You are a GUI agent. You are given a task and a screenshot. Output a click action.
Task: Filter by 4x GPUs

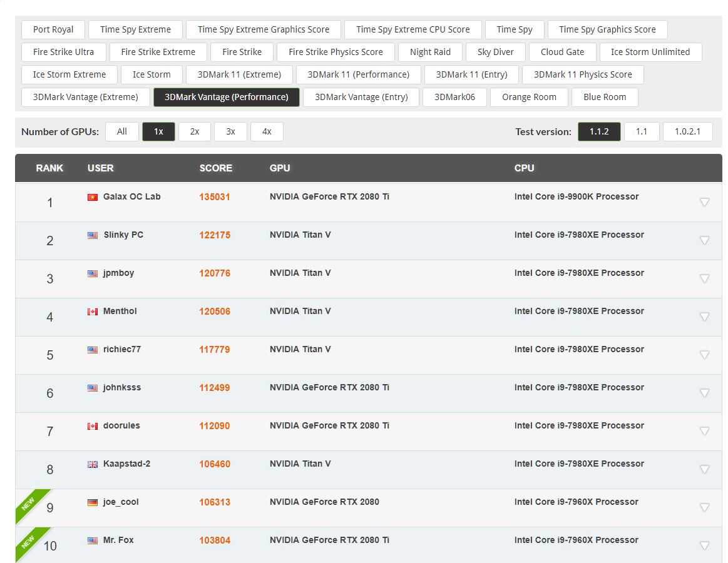coord(267,131)
